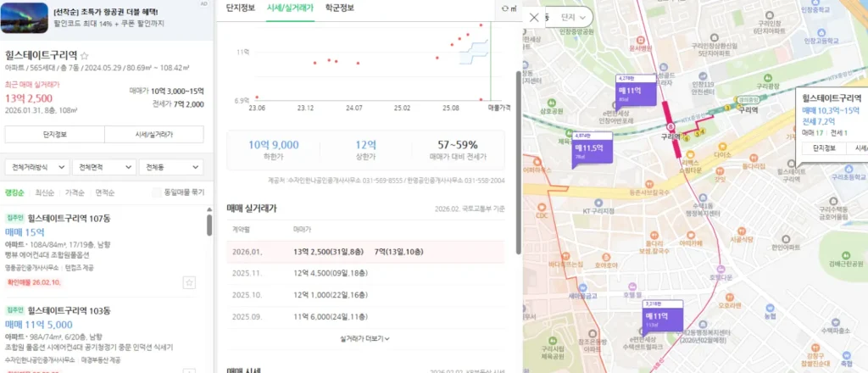Select the 12억 4,500(09일,18층) transaction
This screenshot has width=868, height=373.
tap(331, 273)
